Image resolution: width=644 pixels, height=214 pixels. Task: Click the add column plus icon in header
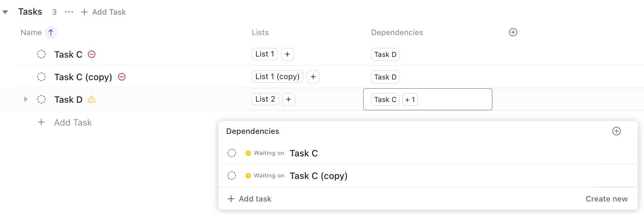pos(513,33)
